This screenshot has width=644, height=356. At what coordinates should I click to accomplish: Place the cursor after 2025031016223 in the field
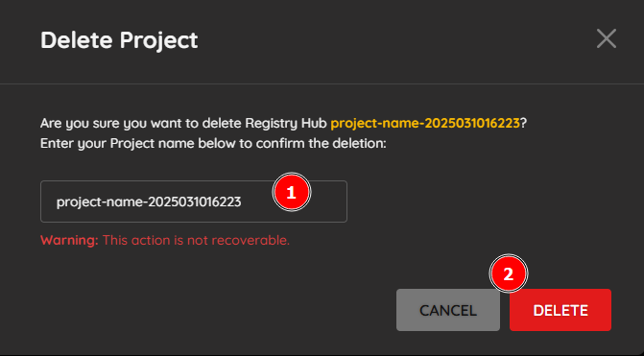(242, 202)
